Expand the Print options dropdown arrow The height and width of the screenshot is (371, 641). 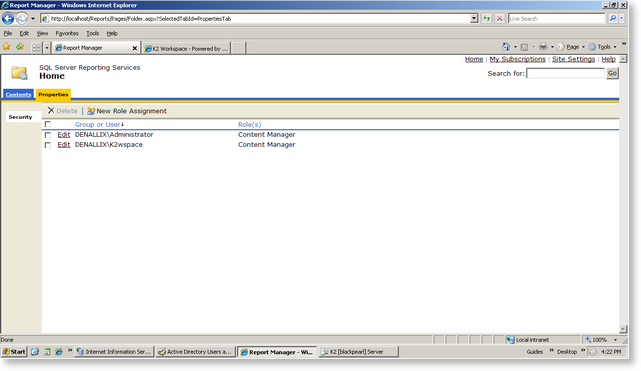click(x=552, y=47)
